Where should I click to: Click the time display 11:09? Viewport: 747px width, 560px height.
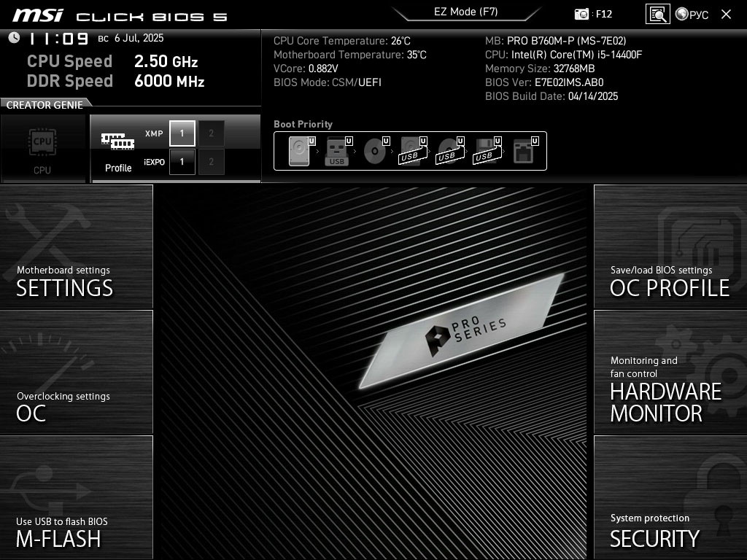[x=59, y=39]
